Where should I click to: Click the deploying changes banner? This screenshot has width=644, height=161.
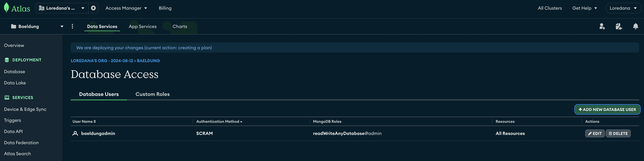[x=355, y=47]
